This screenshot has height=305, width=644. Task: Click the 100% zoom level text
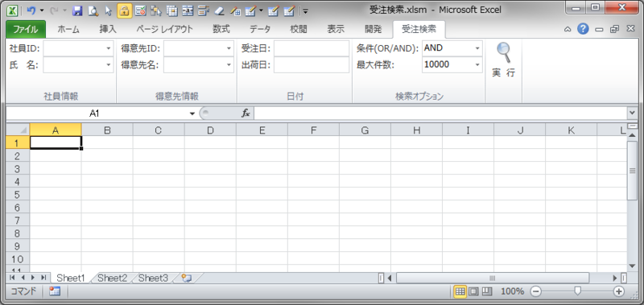(x=512, y=291)
